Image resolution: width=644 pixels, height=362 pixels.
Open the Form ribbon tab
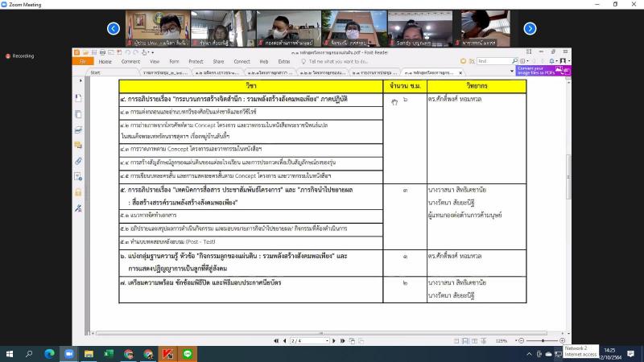click(174, 62)
